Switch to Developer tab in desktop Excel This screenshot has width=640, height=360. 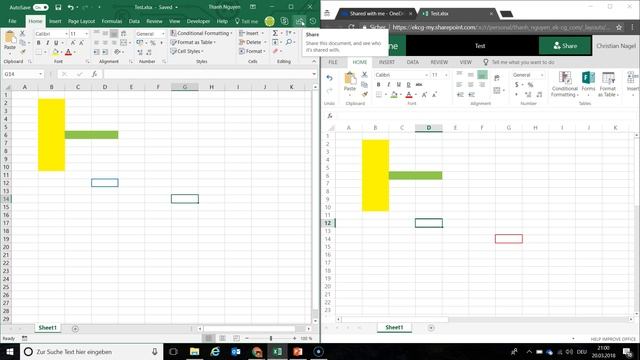pos(198,21)
